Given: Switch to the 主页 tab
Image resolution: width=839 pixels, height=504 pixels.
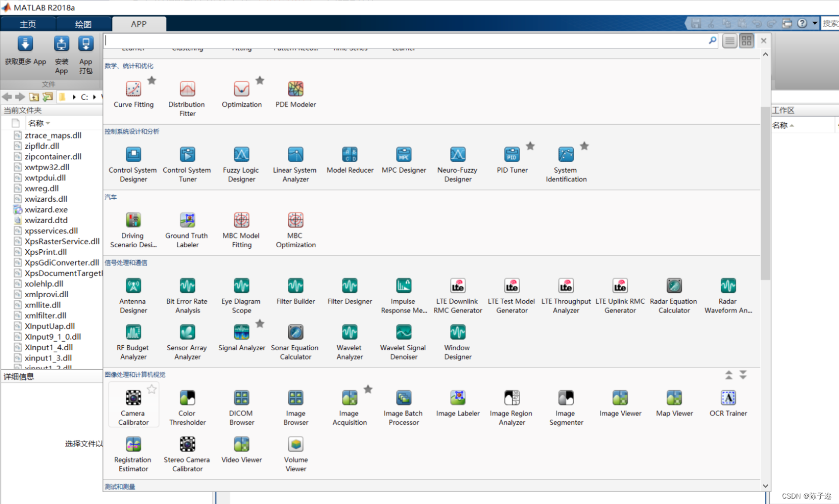Looking at the screenshot, I should [28, 24].
